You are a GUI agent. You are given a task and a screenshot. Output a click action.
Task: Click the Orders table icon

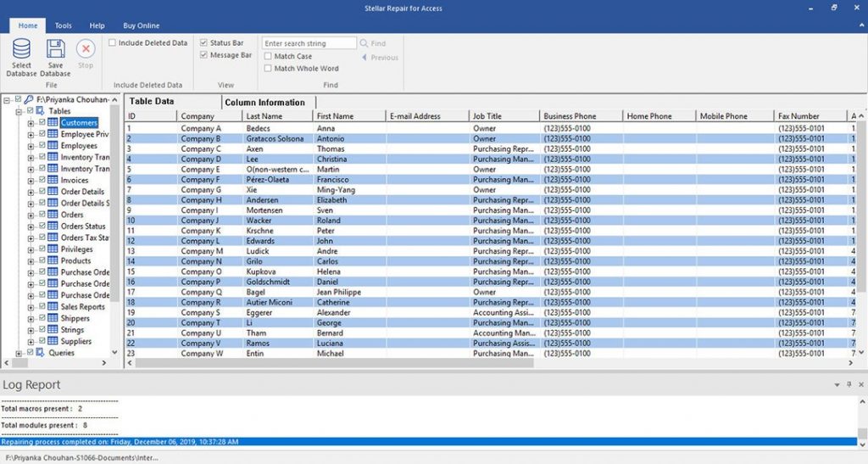(53, 215)
